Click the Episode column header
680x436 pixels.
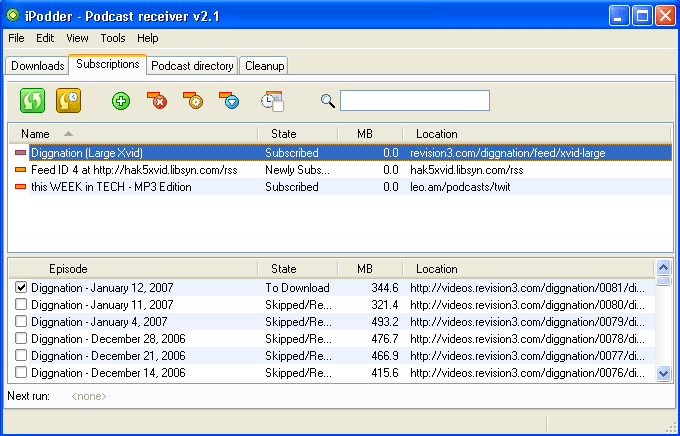click(133, 269)
